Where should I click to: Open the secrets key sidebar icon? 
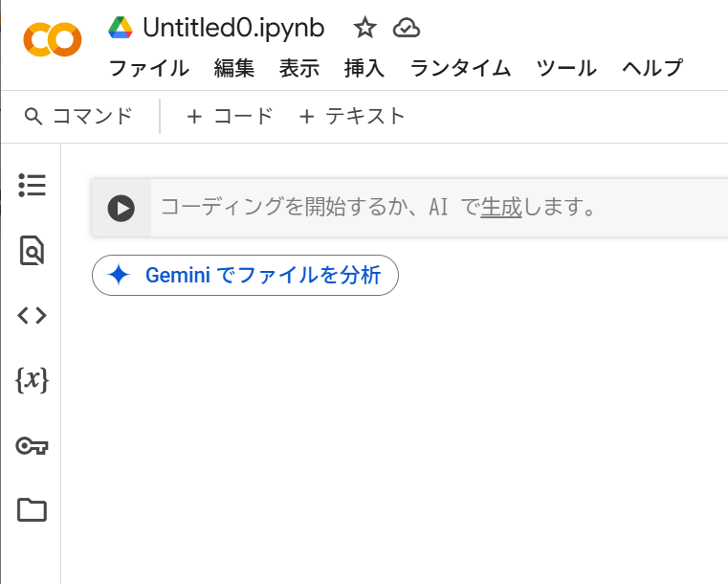[32, 445]
